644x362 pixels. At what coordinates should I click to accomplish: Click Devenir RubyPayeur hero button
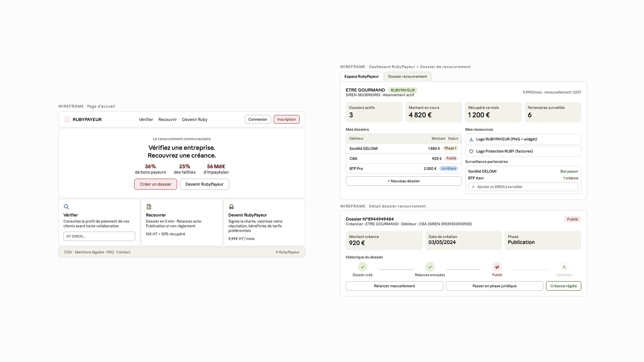tap(204, 184)
